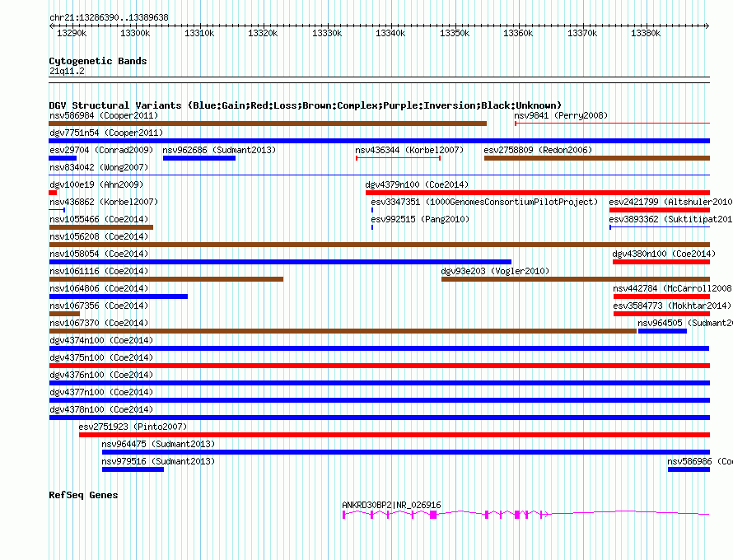733x560 pixels.
Task: Open nsv964505 (Sudmant) variant label
Action: click(685, 323)
